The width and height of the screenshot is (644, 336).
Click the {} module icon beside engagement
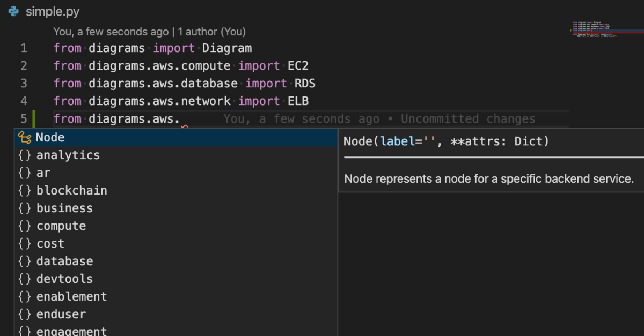[25, 331]
